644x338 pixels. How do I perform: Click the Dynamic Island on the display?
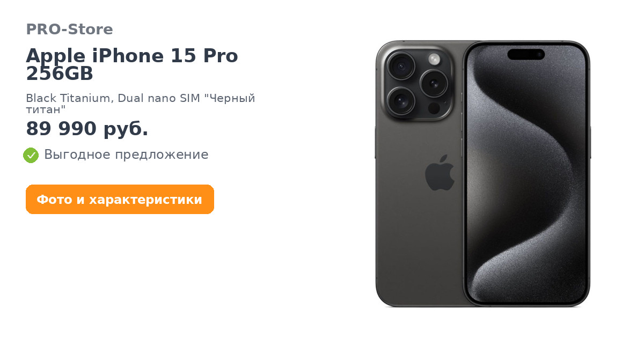[x=526, y=54]
